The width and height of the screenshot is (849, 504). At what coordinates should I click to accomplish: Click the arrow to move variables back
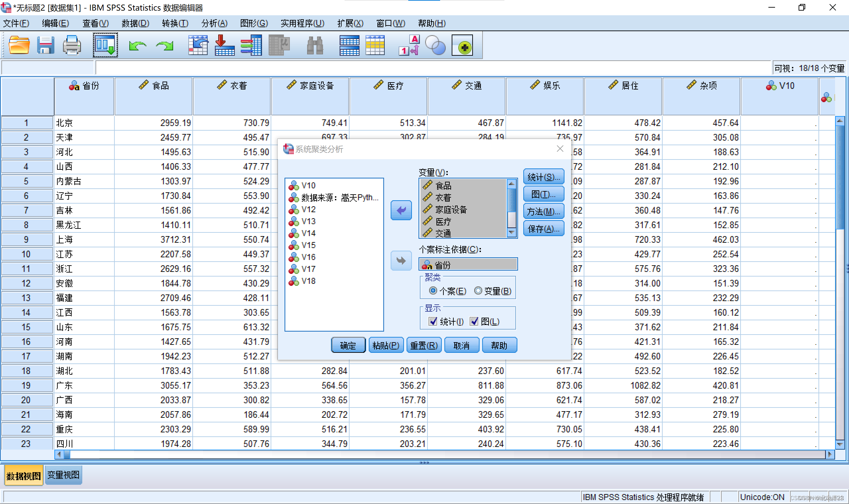point(401,211)
